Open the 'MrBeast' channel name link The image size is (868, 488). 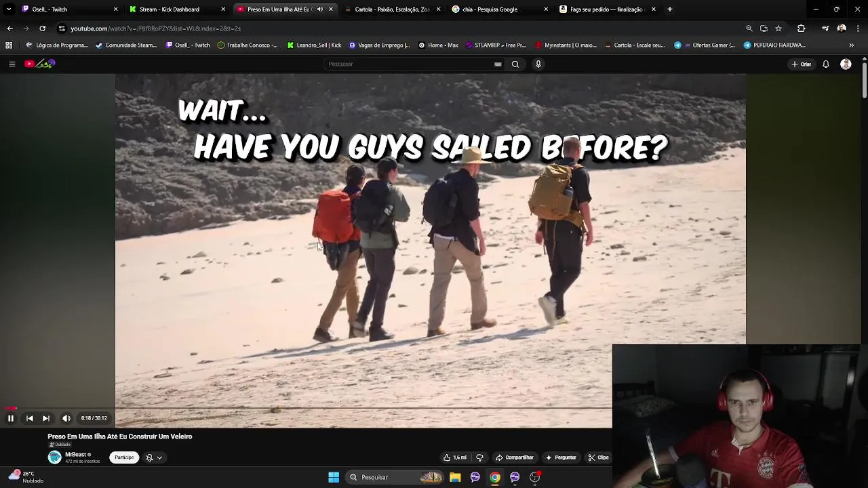[x=75, y=454]
